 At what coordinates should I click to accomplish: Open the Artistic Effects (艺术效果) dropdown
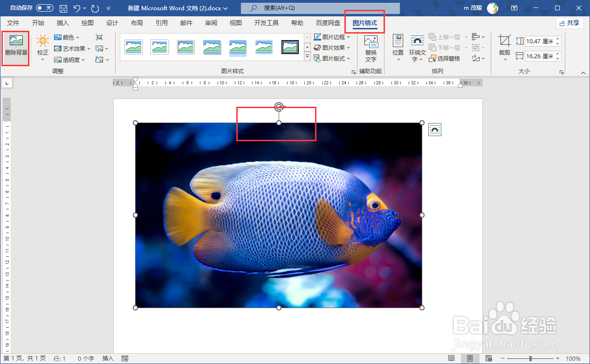coord(72,48)
